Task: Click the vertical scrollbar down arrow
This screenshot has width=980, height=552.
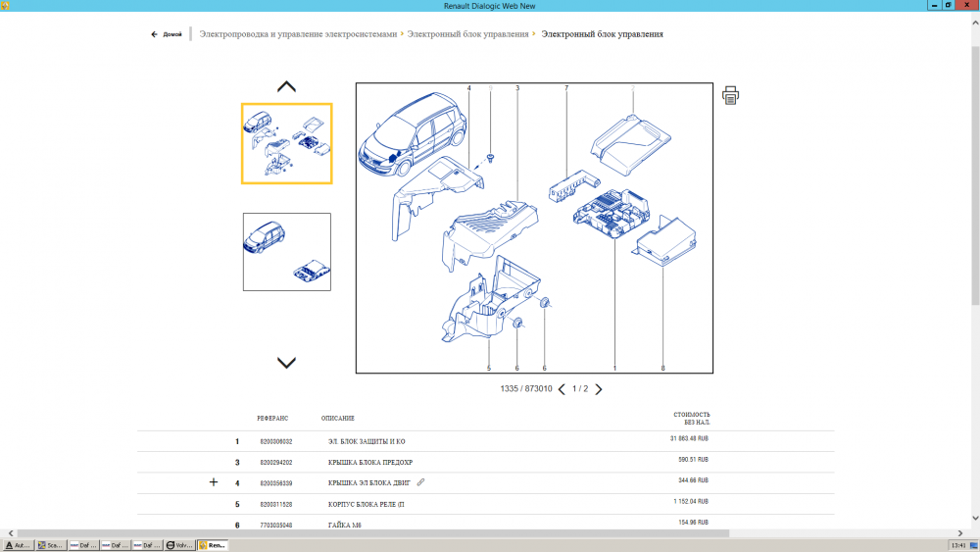Action: click(x=975, y=519)
